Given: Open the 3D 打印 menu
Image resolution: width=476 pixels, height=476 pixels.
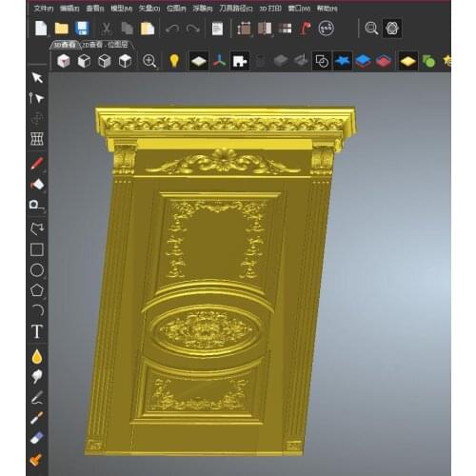Looking at the screenshot, I should click(270, 9).
